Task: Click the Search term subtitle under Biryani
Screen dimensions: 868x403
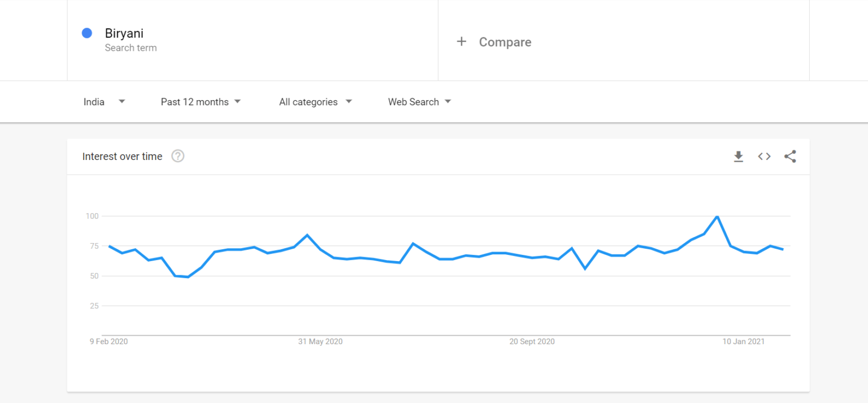Action: 131,48
